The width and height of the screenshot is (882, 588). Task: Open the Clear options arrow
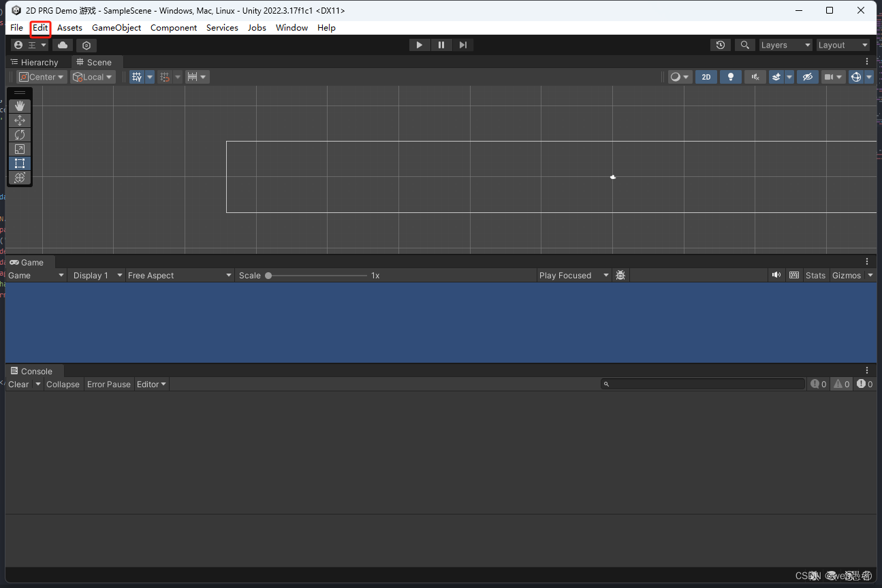point(38,384)
